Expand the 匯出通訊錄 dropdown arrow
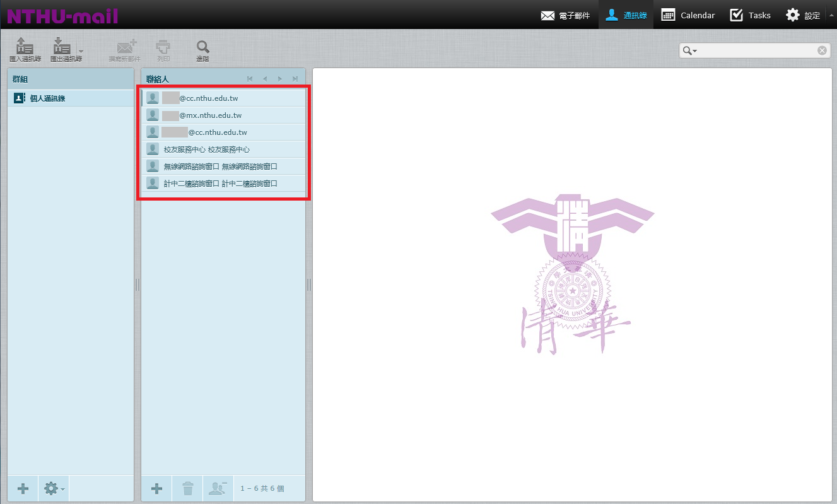 tap(80, 50)
